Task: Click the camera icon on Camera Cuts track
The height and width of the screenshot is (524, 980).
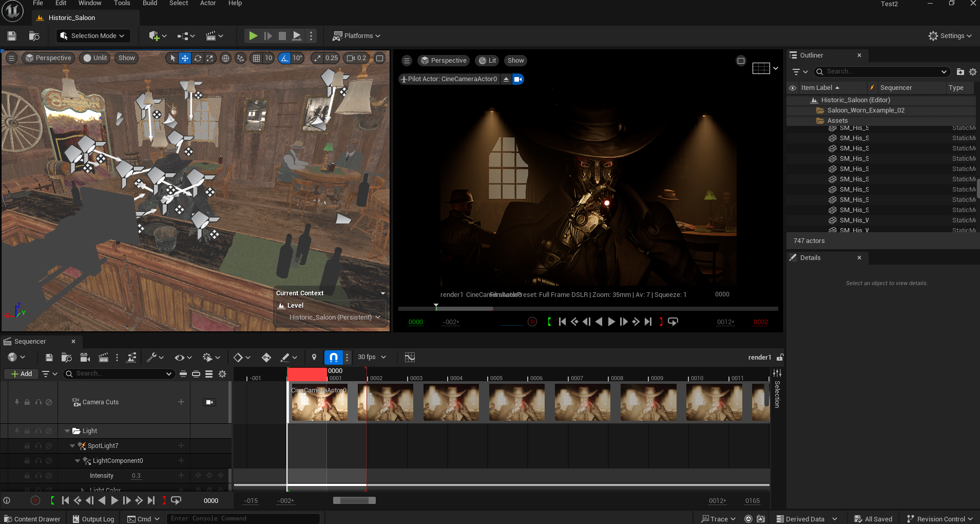Action: [209, 402]
